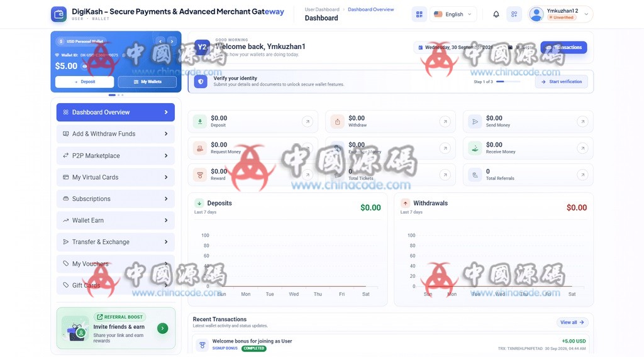The height and width of the screenshot is (357, 644).
Task: Click the Deposit button on wallet card
Action: (85, 82)
